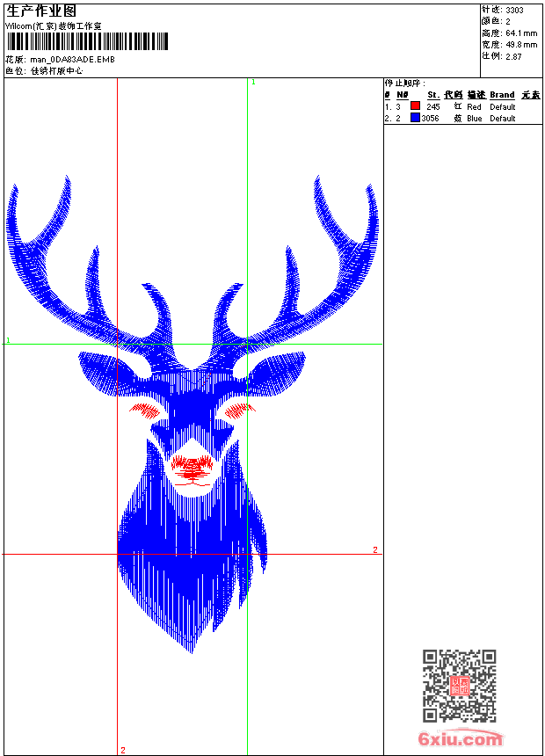Click the QR code image
545x756 pixels.
(x=459, y=686)
